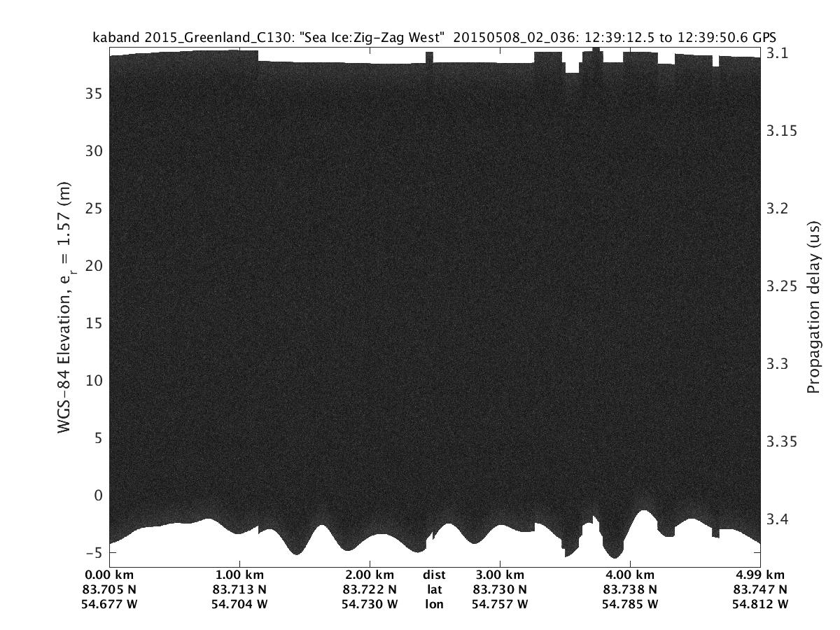Image resolution: width=840 pixels, height=630 pixels.
Task: Click the 0.00 km distance label
Action: point(114,575)
